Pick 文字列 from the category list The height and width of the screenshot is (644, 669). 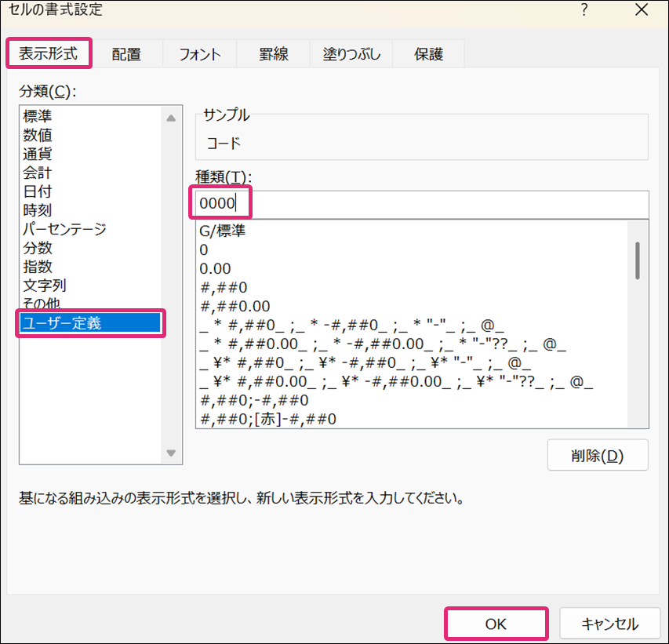(45, 286)
